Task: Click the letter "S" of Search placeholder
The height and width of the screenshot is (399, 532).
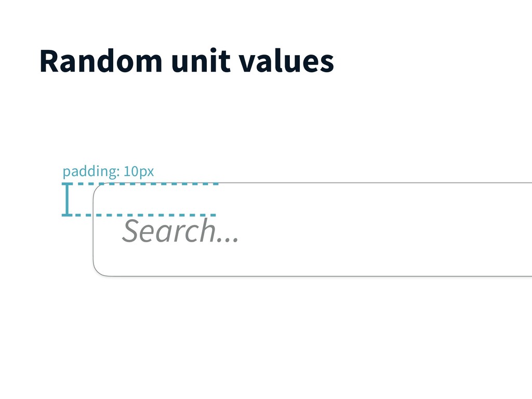Action: (x=130, y=231)
